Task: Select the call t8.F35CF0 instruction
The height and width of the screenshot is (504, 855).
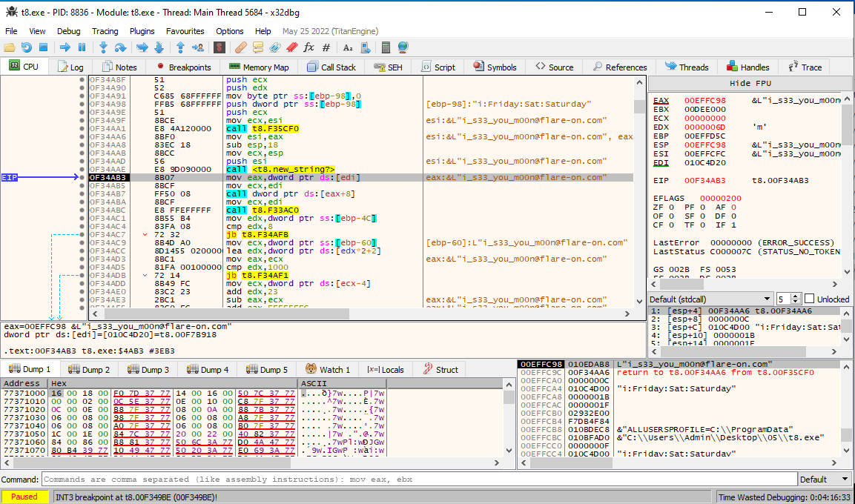Action: click(x=263, y=128)
